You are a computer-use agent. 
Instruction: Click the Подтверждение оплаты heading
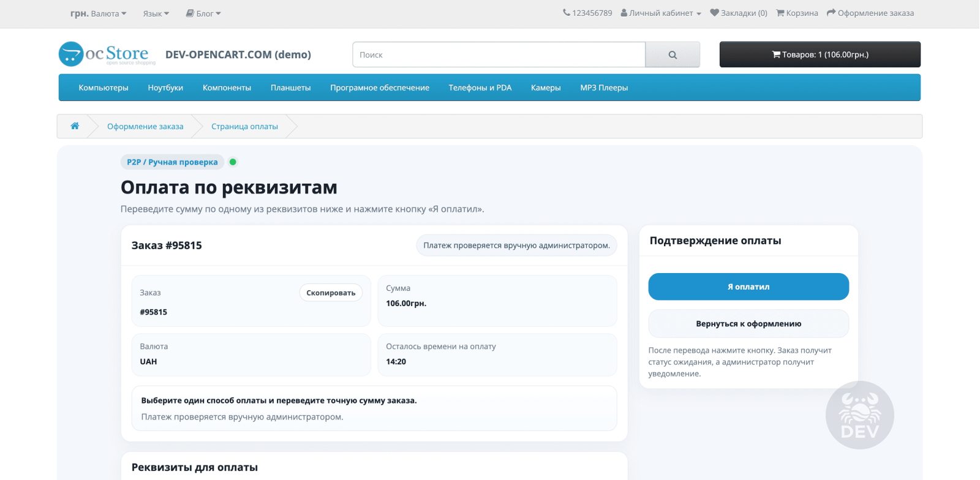tap(715, 241)
